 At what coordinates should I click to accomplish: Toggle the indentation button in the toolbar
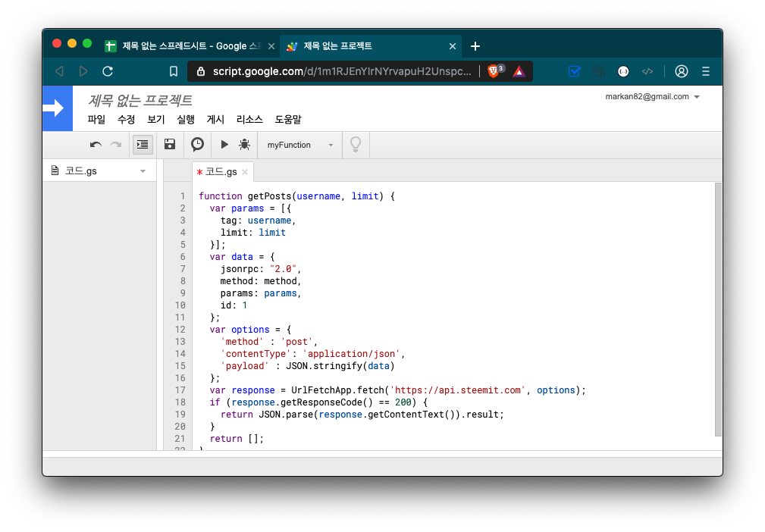click(x=143, y=145)
